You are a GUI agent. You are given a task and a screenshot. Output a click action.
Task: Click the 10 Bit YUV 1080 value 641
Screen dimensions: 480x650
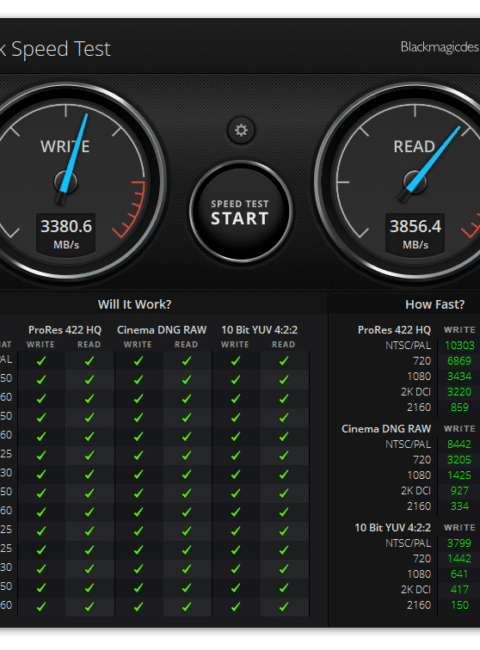[459, 574]
